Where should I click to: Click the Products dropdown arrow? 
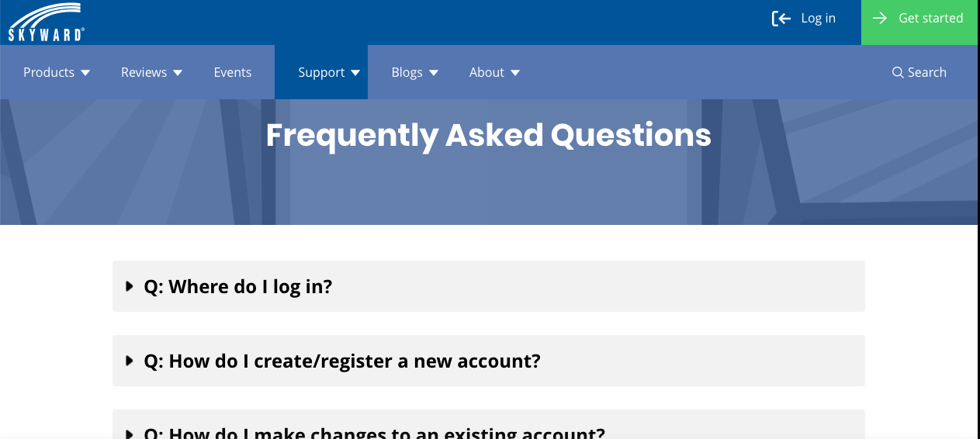85,73
